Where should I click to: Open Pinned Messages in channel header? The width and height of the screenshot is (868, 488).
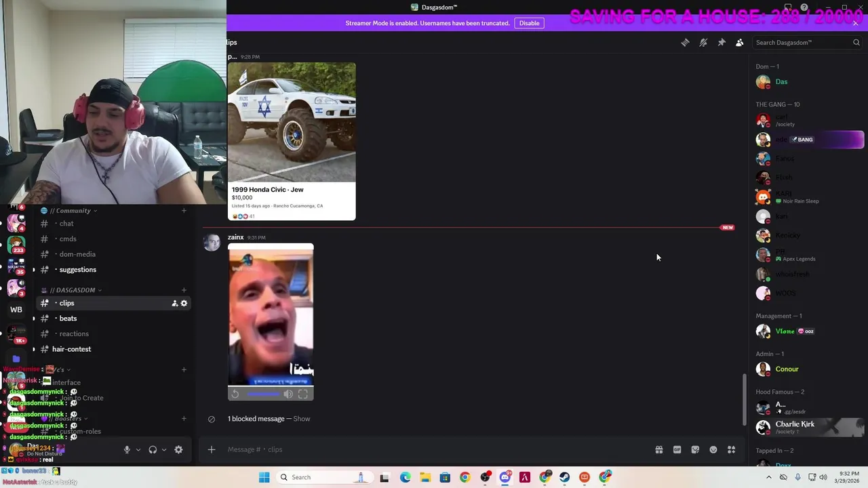pyautogui.click(x=722, y=43)
